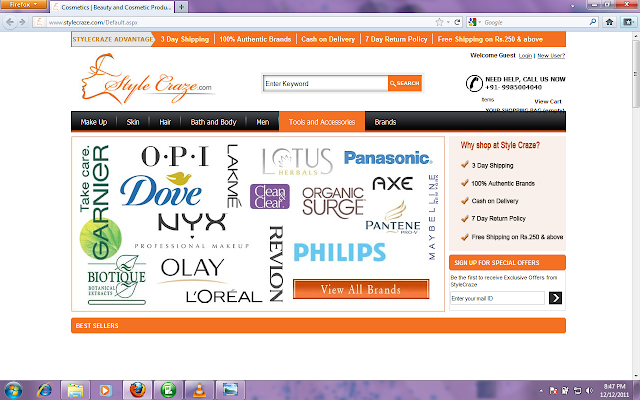640x400 pixels.
Task: Reload the page with refresh icon
Action: point(457,22)
